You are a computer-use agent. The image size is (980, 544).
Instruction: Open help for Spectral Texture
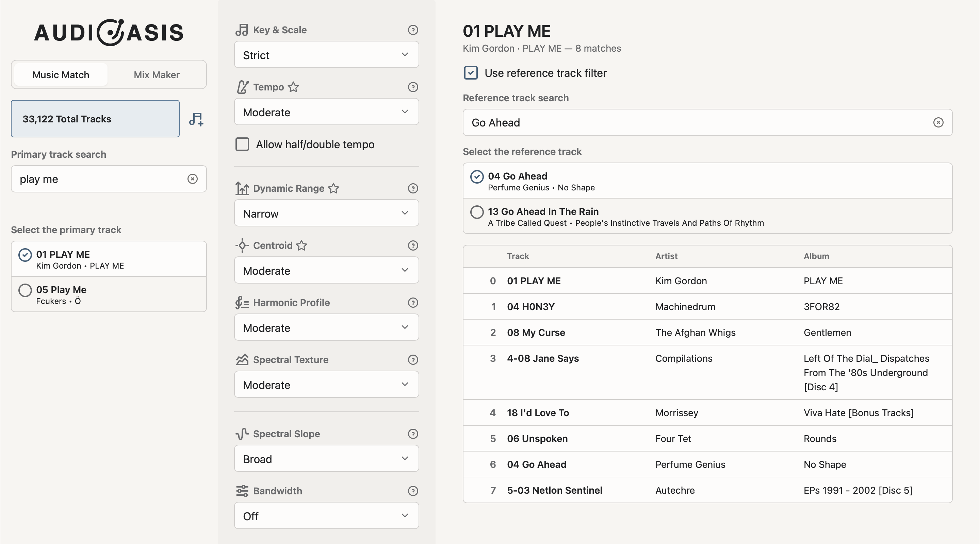413,360
